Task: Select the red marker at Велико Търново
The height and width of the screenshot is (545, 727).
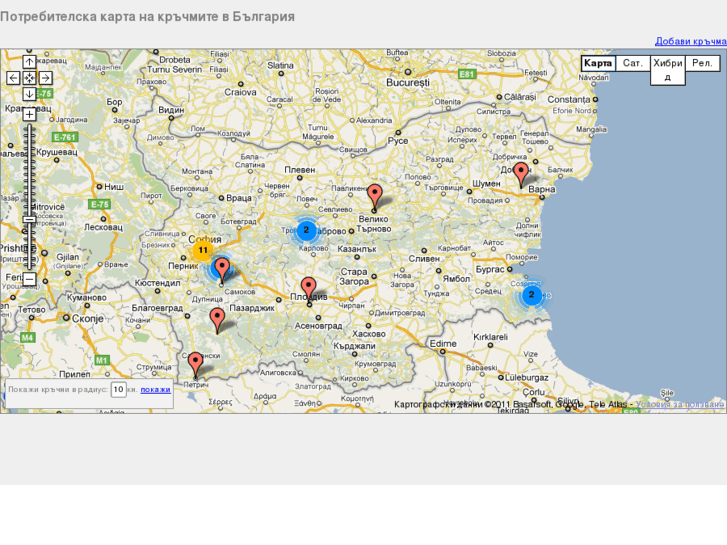Action: (x=375, y=197)
